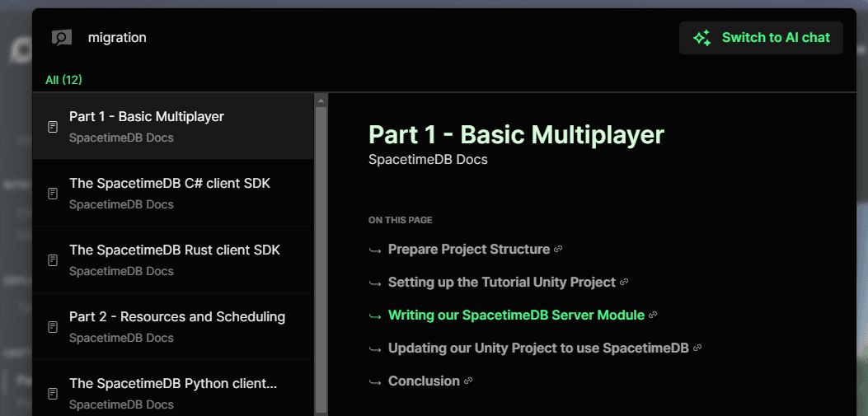868x416 pixels.
Task: Click "ON THIS PAGE" label
Action: pos(401,220)
